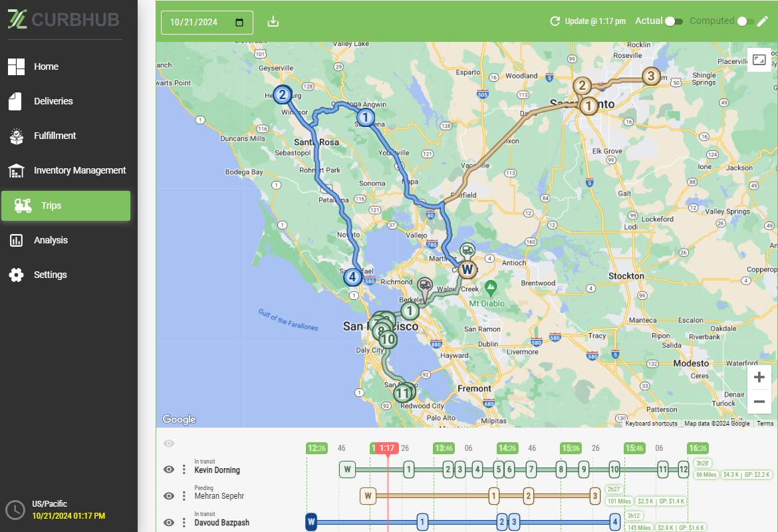Select stop 10 on Kevin Dorning's timeline

(x=614, y=469)
